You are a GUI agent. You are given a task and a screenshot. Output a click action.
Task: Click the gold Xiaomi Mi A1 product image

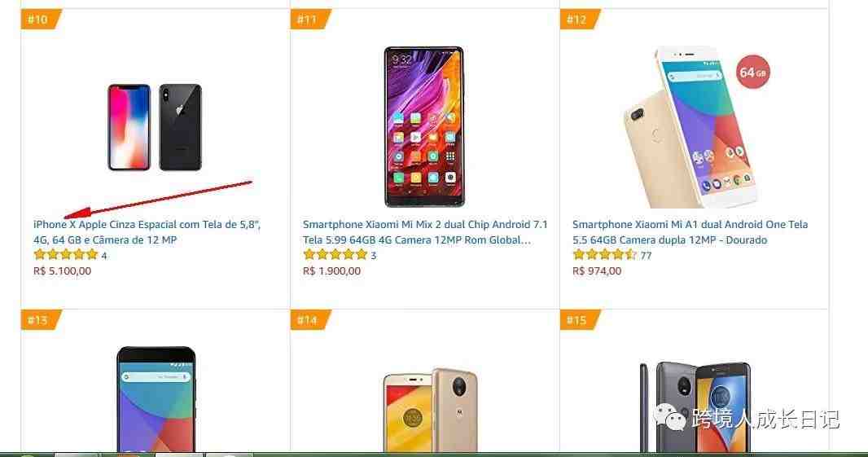[x=696, y=127]
